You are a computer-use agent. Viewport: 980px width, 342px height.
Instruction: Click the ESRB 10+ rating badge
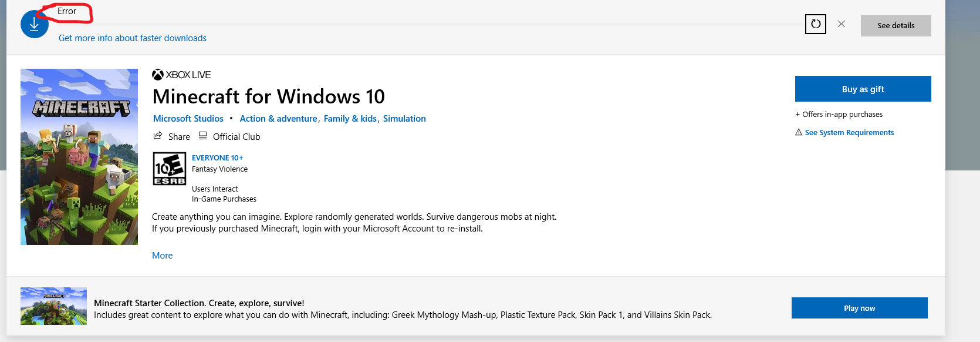170,169
